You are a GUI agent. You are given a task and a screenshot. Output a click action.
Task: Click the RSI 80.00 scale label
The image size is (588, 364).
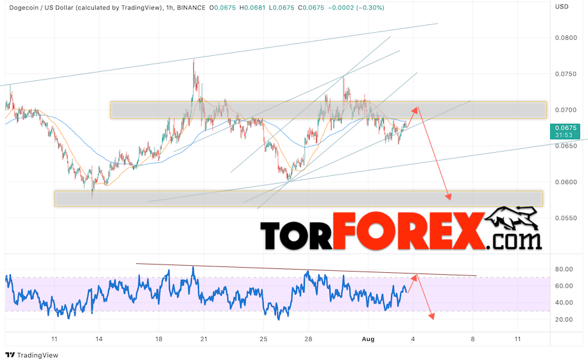pos(564,269)
